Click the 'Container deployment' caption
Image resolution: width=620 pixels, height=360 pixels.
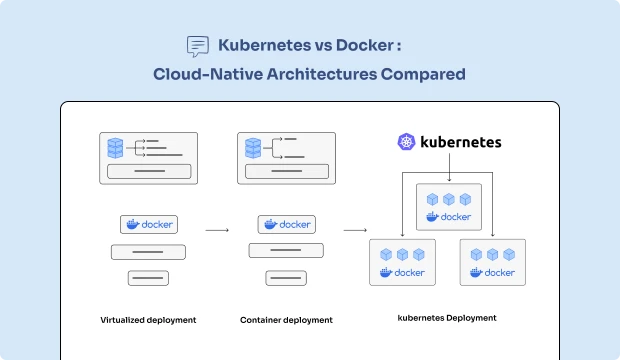click(286, 320)
